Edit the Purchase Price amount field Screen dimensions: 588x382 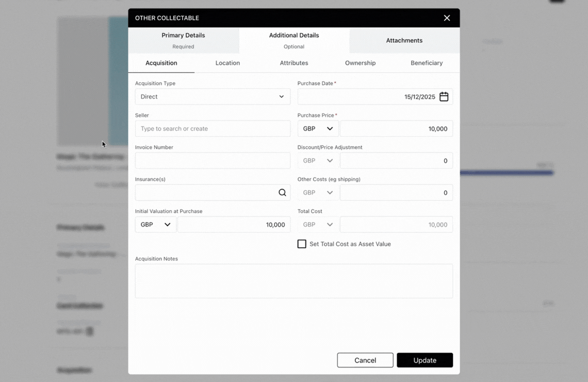[x=396, y=129]
